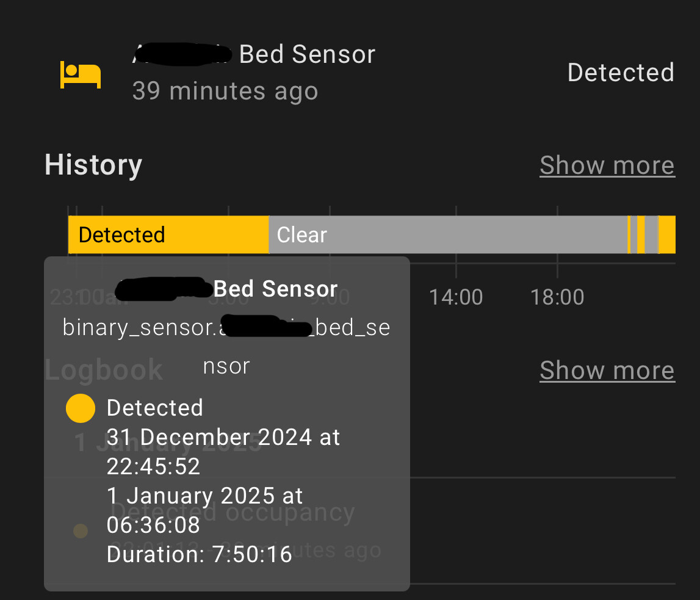Tap the 39 minutes ago timestamp
Screen dimensions: 700x600
225,91
